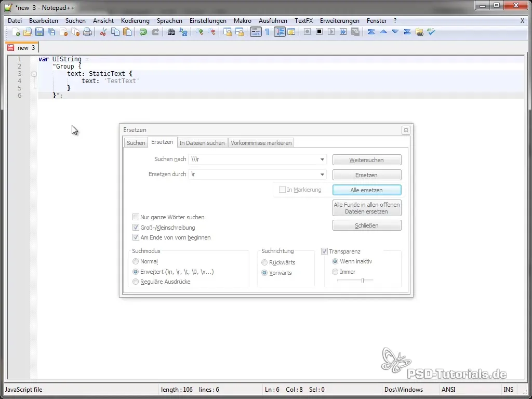Click the Zoom Out toolbar icon
This screenshot has height=399, width=532.
click(x=211, y=32)
